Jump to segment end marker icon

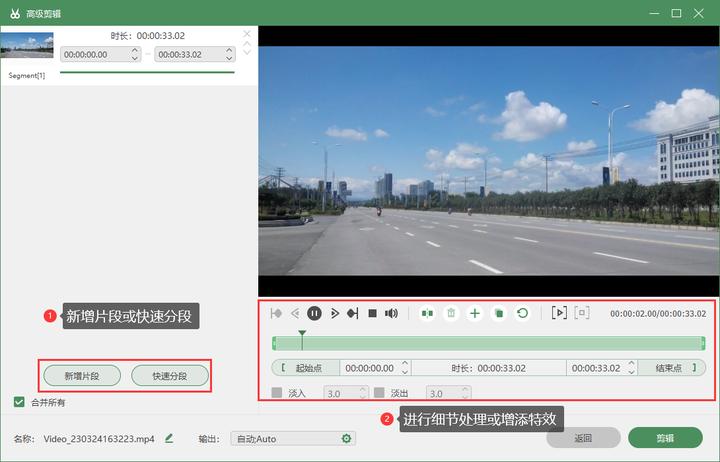pyautogui.click(x=353, y=314)
